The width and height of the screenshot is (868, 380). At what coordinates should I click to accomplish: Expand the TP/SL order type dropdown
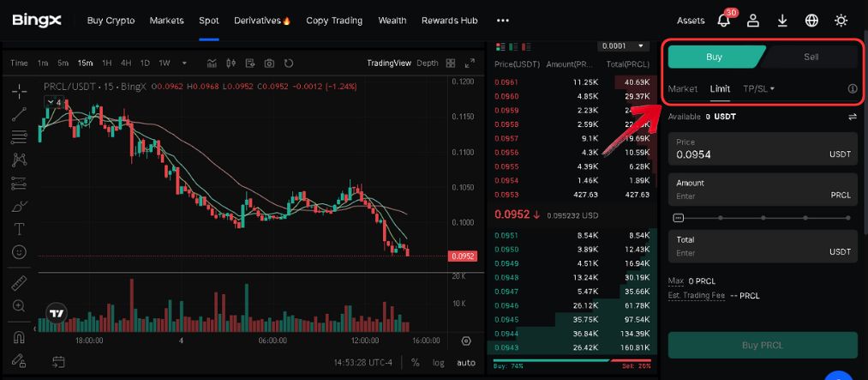tap(758, 88)
